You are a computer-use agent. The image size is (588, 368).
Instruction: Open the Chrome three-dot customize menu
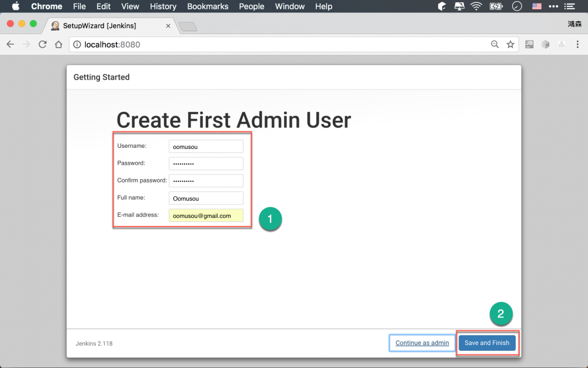tap(578, 44)
